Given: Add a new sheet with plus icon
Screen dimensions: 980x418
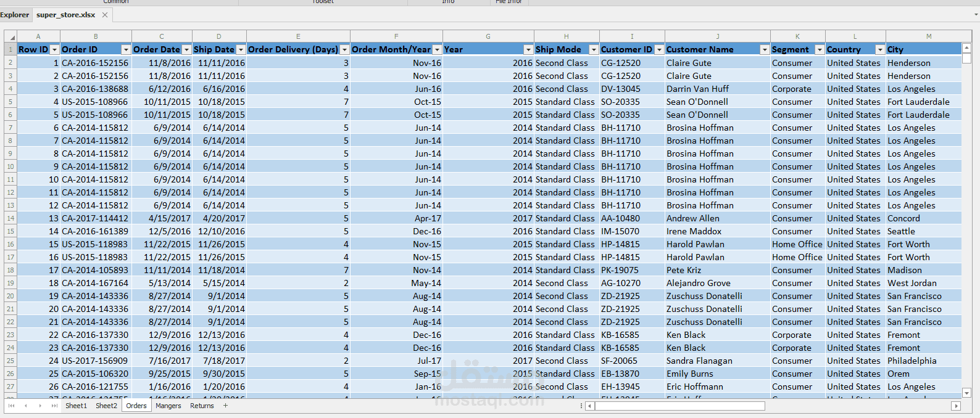Looking at the screenshot, I should [x=225, y=406].
